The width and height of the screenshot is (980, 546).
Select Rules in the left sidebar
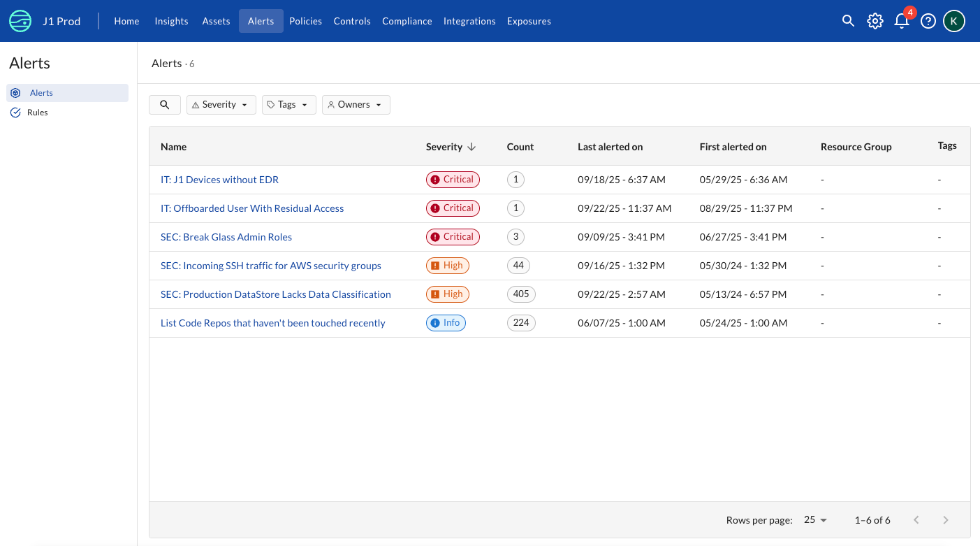(x=38, y=113)
